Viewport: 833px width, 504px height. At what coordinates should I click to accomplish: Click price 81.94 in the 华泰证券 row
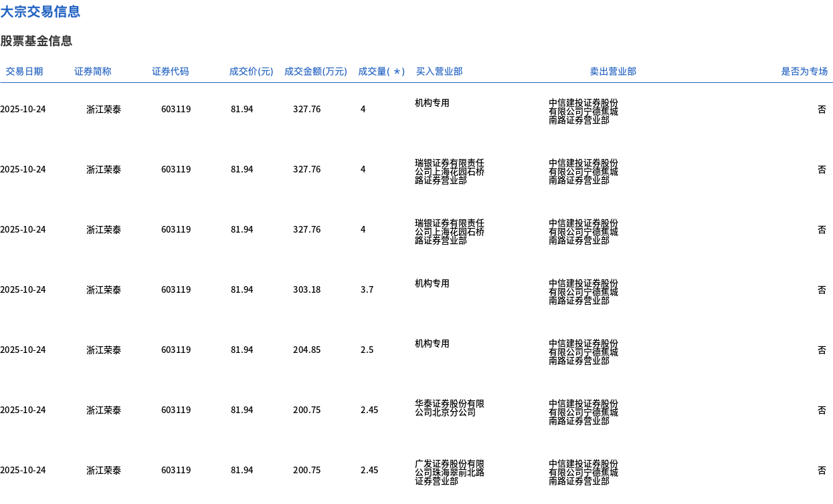pyautogui.click(x=242, y=410)
